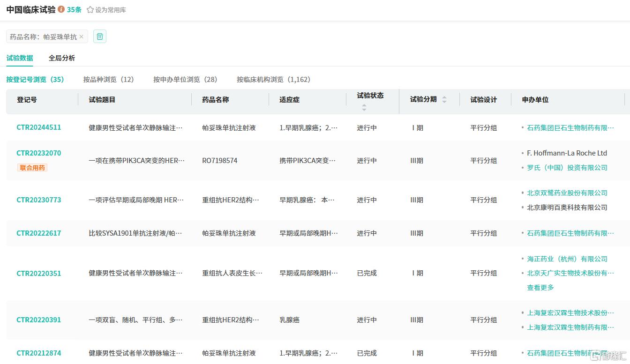Click 石药集团 sponsor in CTR20244511 row
Viewport: 630px width, 364px height.
tap(570, 128)
